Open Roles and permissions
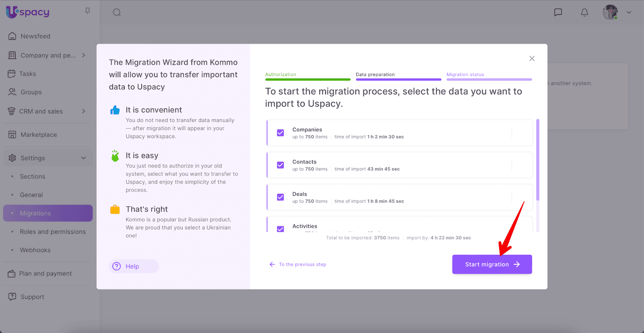The width and height of the screenshot is (644, 333). click(53, 232)
